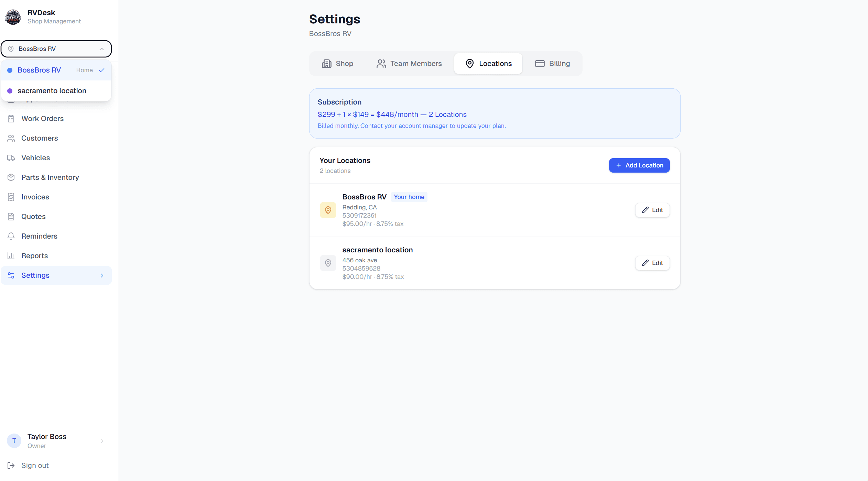
Task: Click the Locations pin icon in tab
Action: (x=470, y=64)
